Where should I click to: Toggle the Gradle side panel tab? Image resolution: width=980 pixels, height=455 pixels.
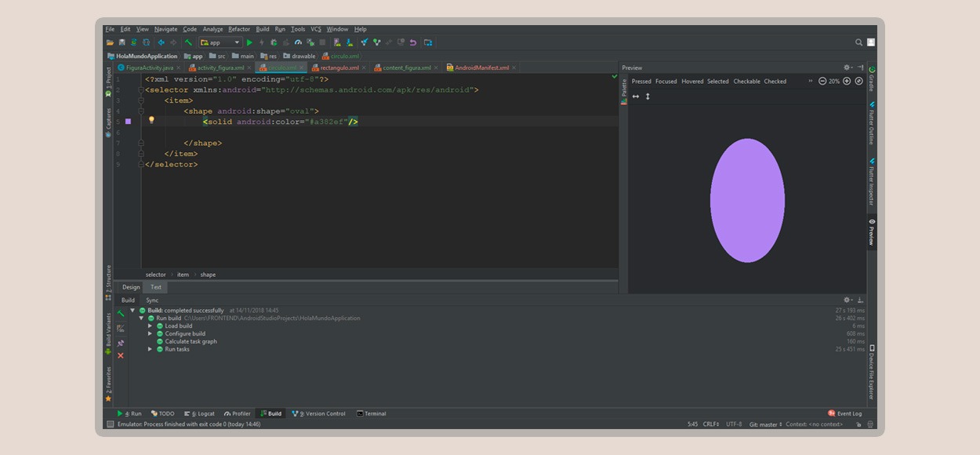(871, 79)
